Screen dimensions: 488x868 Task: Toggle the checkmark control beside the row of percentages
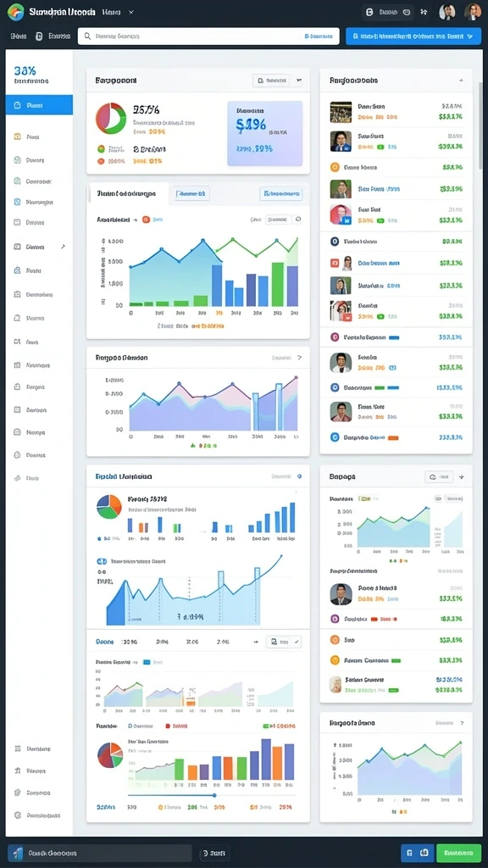coord(297,643)
